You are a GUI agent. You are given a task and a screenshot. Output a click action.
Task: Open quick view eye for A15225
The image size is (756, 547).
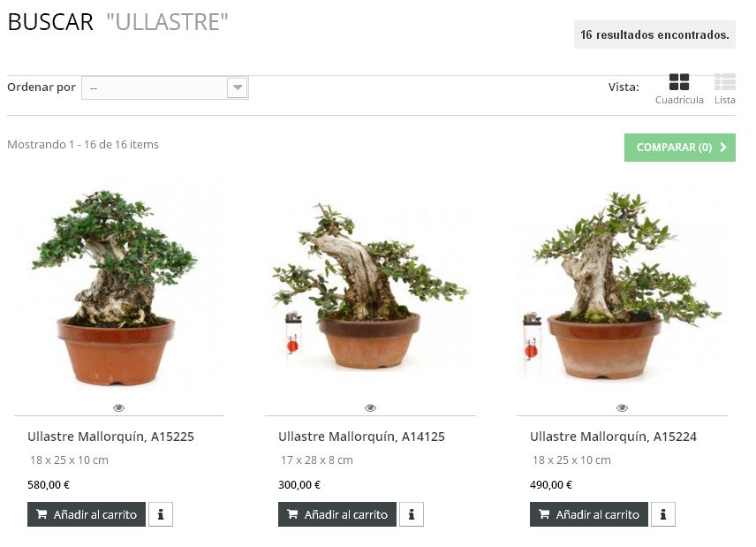pos(118,408)
